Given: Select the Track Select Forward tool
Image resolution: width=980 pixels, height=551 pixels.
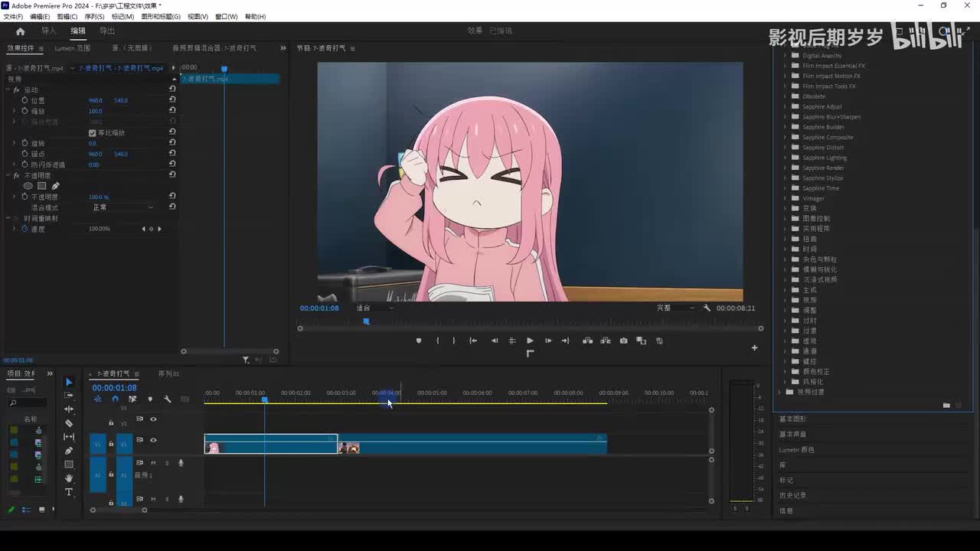Looking at the screenshot, I should (x=69, y=396).
